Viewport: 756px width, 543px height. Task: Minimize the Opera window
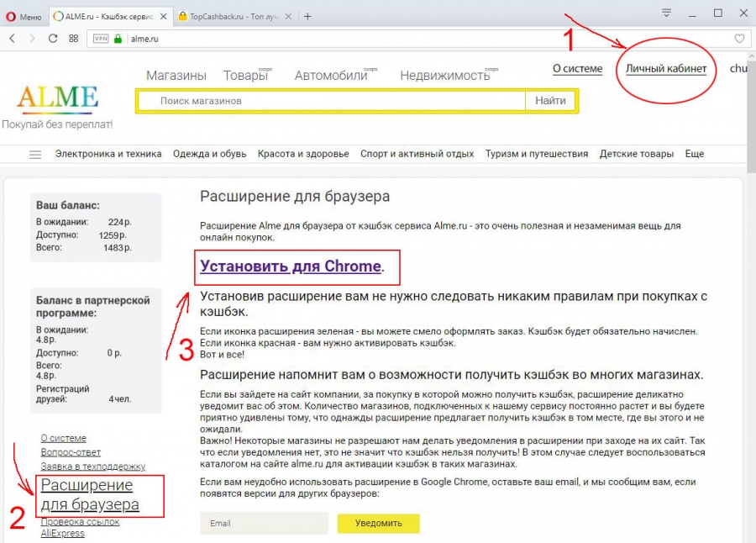[x=692, y=14]
